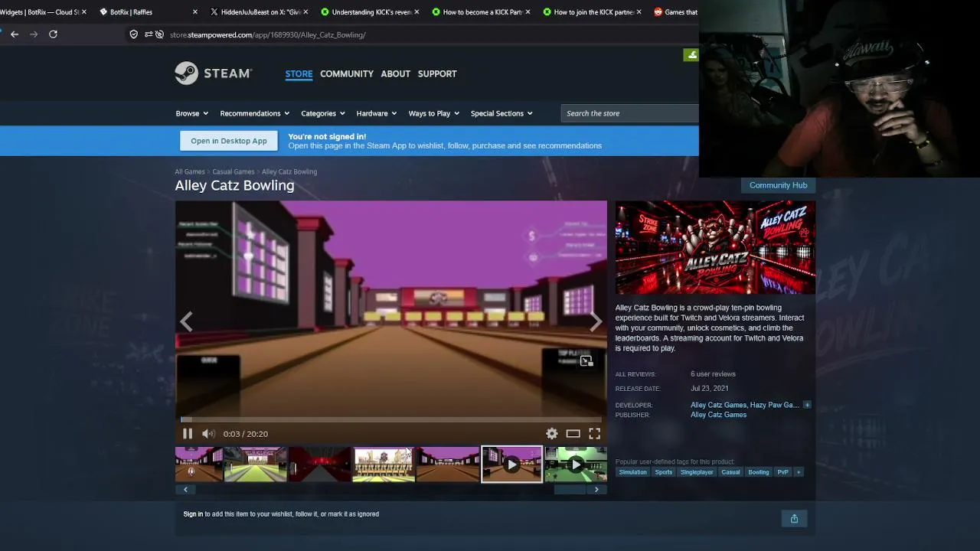This screenshot has height=551, width=980.
Task: Click the browser address bar URL
Action: click(x=268, y=34)
